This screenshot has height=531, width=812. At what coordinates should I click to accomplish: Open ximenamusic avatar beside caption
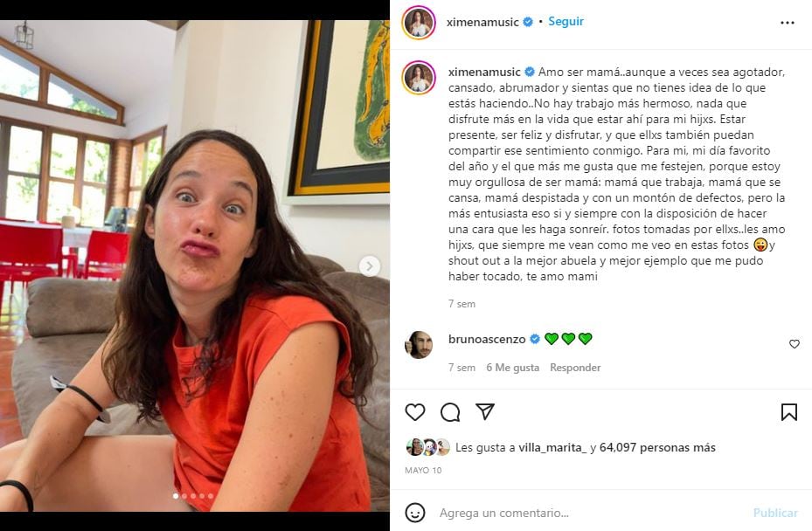[x=419, y=78]
